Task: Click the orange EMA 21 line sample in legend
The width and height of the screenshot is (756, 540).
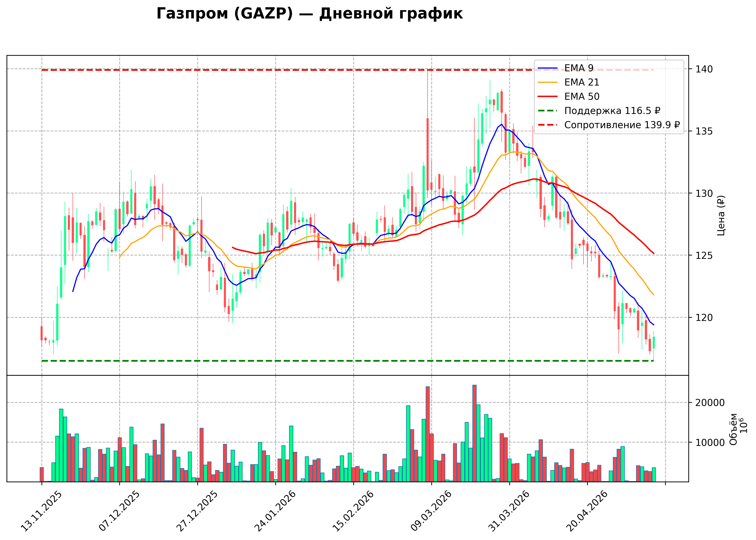Action: click(547, 82)
